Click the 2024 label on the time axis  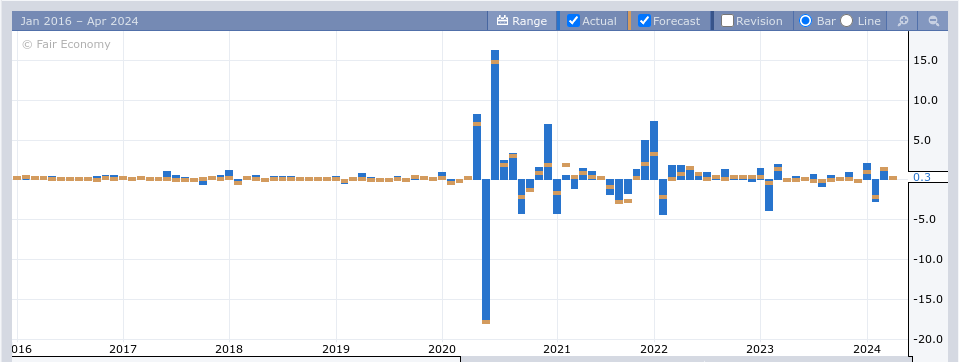coord(867,349)
